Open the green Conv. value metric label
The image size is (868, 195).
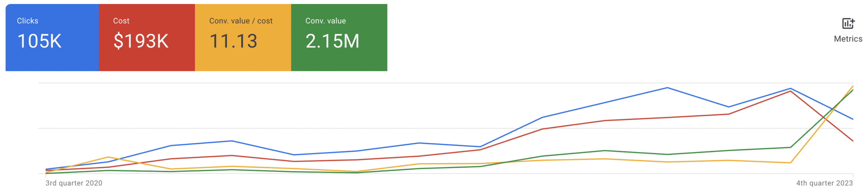326,21
